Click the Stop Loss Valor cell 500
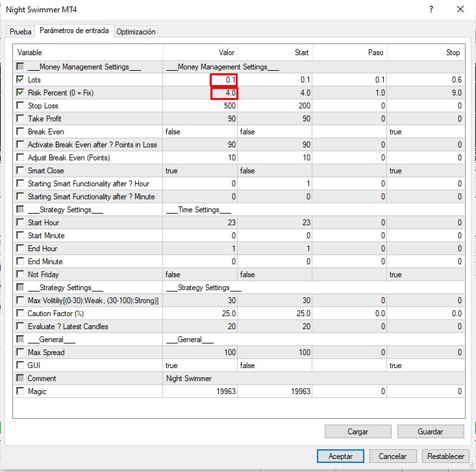The width and height of the screenshot is (476, 472). 200,106
